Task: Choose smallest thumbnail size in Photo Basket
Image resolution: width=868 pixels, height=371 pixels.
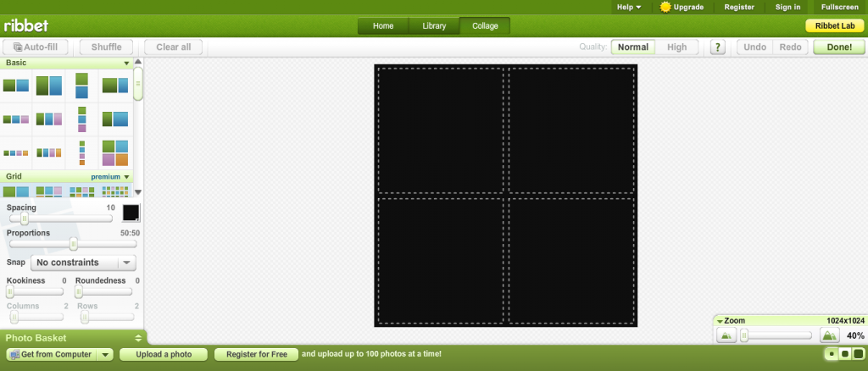Action: pos(832,354)
